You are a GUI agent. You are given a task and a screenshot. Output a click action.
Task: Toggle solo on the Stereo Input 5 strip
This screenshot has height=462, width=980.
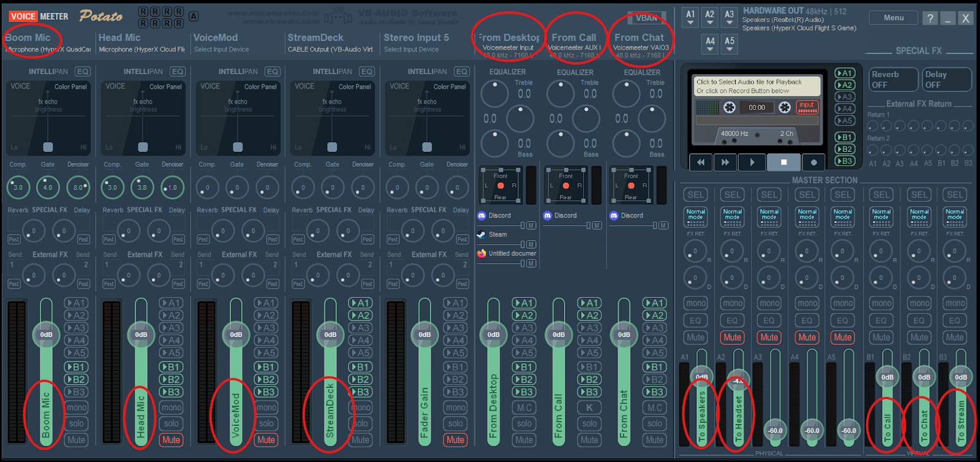(455, 423)
